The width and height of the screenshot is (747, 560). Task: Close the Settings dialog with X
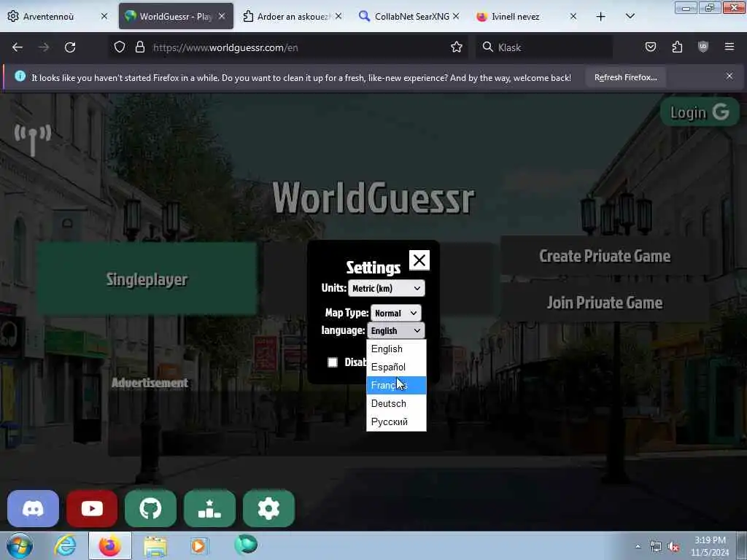(419, 260)
